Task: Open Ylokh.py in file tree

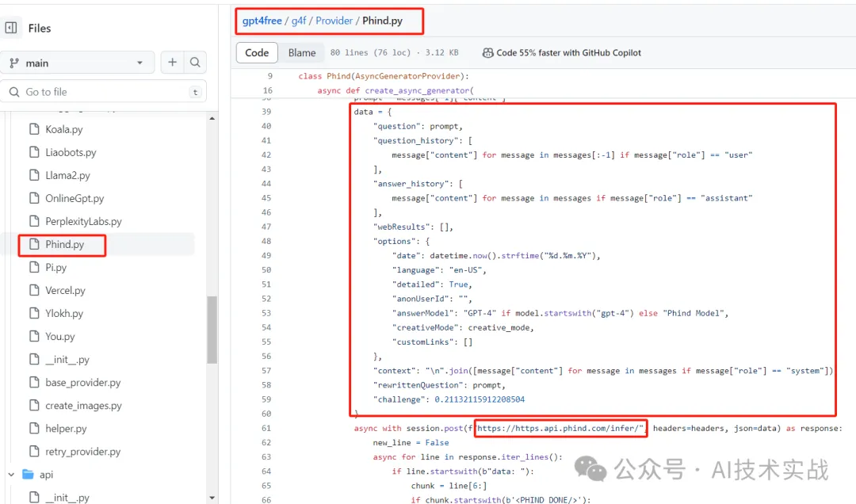Action: coord(64,314)
